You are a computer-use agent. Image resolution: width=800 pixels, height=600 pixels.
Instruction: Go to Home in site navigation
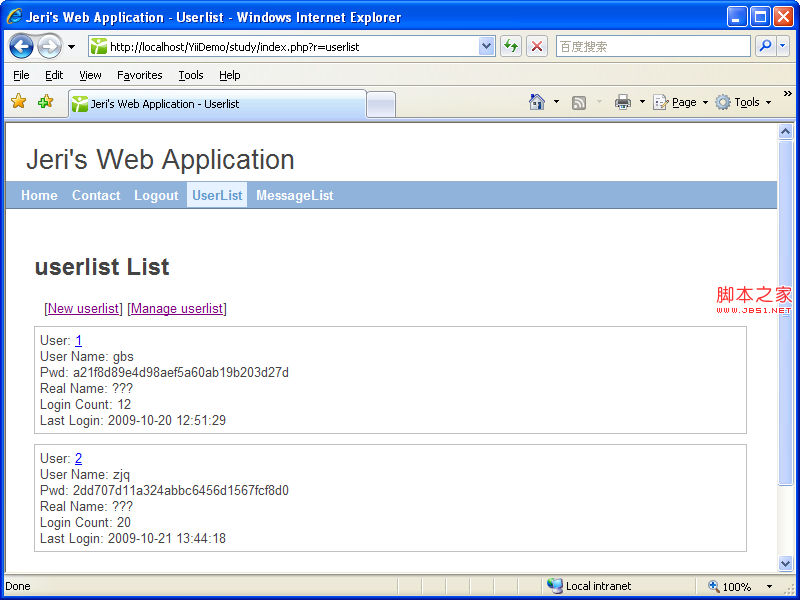(39, 195)
